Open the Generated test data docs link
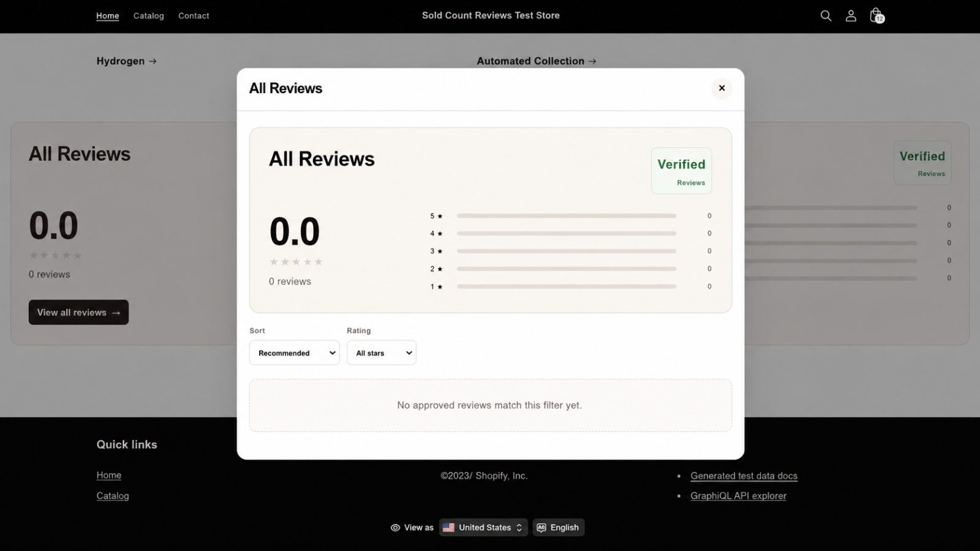 click(744, 476)
